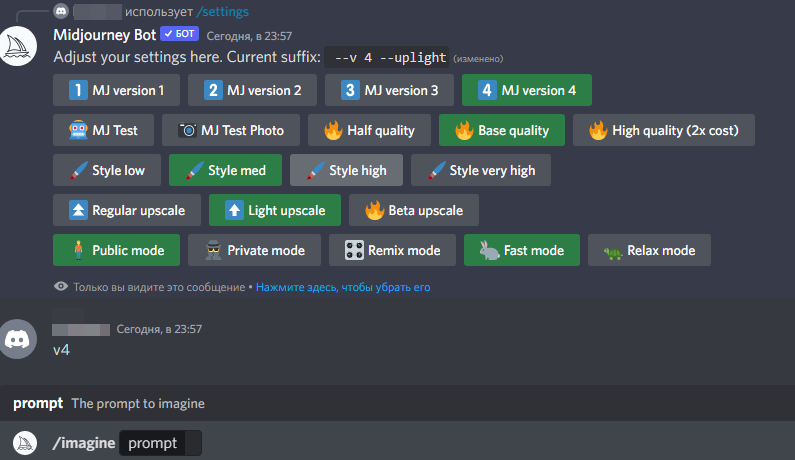This screenshot has width=795, height=460.
Task: Dismiss message via the blue link
Action: (x=343, y=287)
